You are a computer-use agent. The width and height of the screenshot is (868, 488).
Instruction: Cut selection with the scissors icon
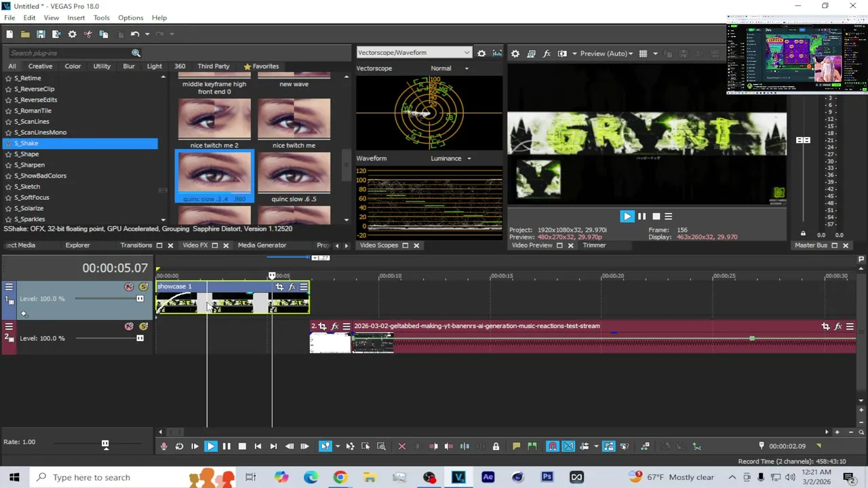tap(87, 34)
